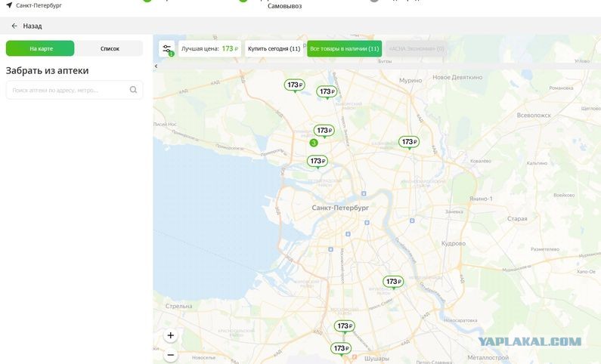601x364 pixels.
Task: Zoom out the map with minus button
Action: [171, 354]
